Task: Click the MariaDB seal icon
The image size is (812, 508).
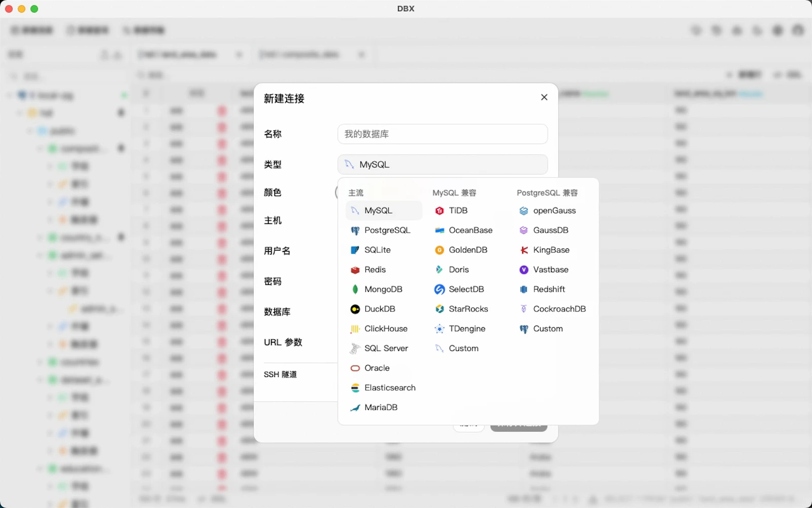Action: (355, 407)
